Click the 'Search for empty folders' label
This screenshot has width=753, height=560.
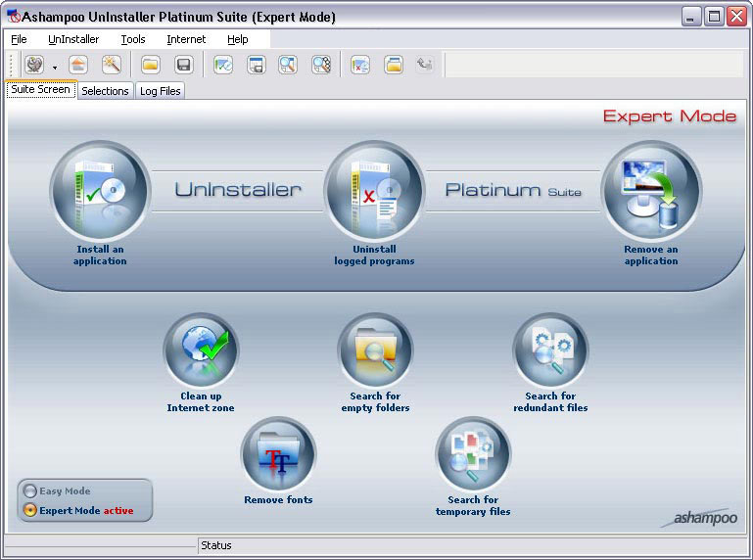(375, 402)
